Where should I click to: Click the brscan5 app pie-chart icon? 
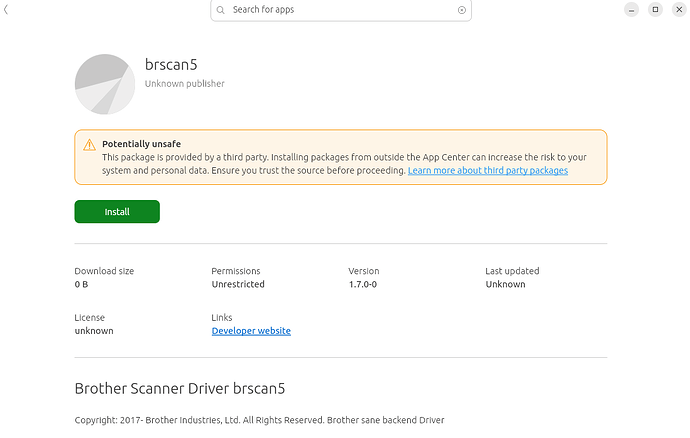click(x=105, y=84)
